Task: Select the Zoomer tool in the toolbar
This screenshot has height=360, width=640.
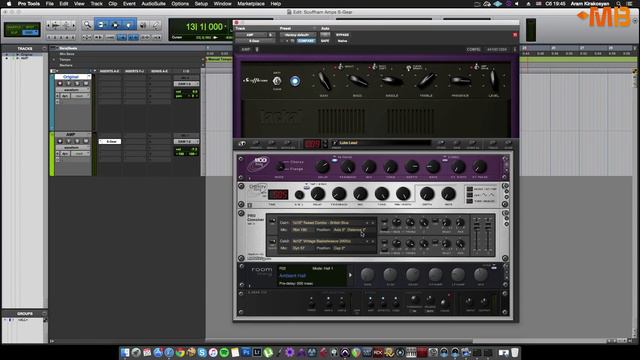Action: [x=87, y=25]
